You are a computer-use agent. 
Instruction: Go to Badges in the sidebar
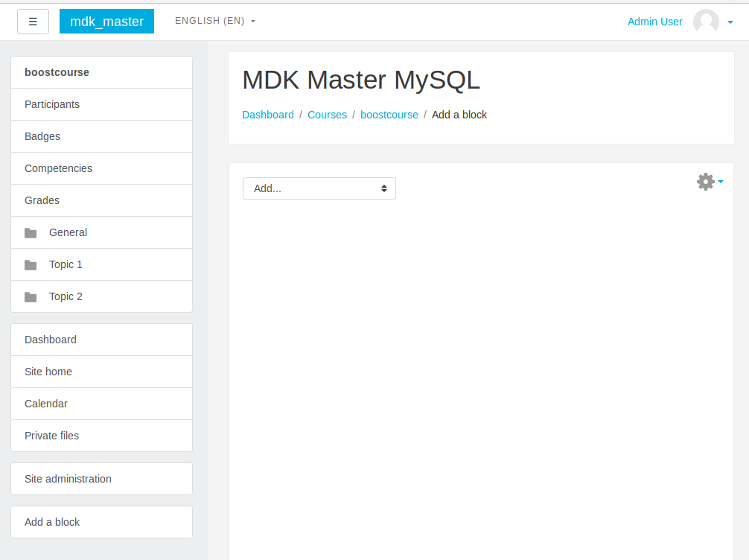click(102, 136)
